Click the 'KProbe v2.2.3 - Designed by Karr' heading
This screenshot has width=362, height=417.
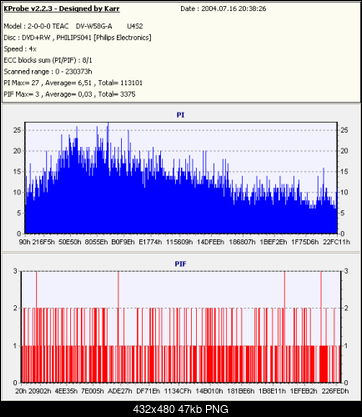(x=62, y=9)
